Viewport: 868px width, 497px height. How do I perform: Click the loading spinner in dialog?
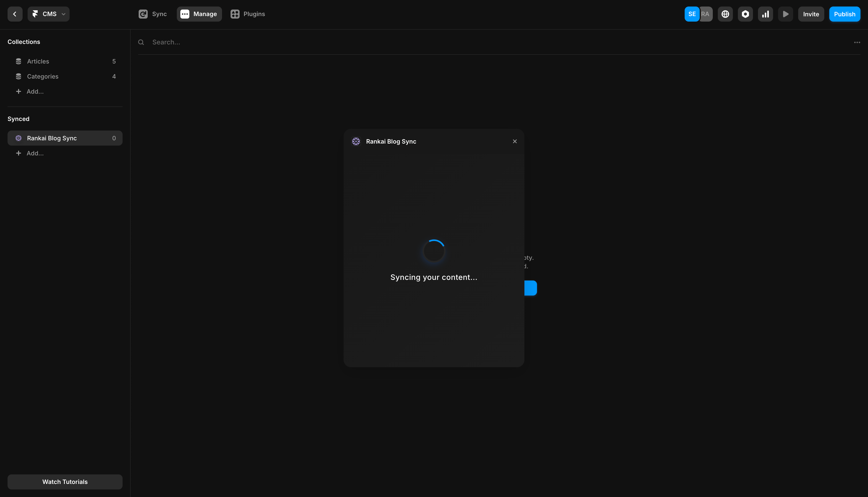click(x=434, y=251)
